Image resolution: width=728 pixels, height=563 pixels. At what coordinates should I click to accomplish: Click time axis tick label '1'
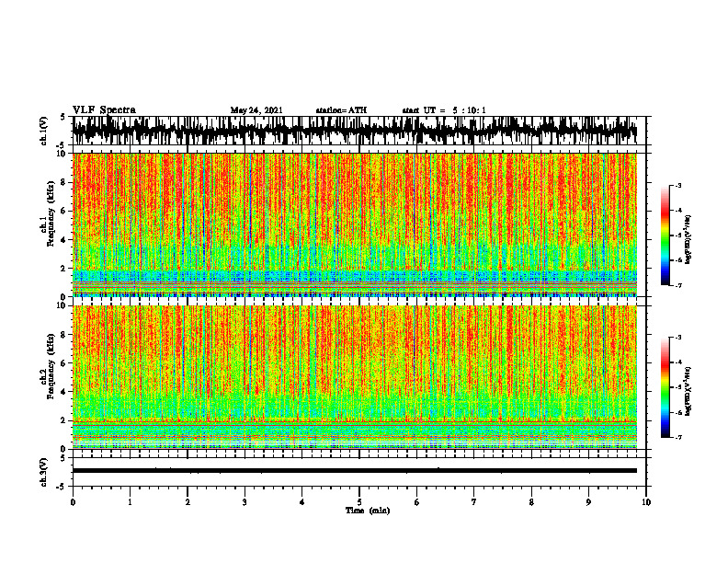click(130, 502)
